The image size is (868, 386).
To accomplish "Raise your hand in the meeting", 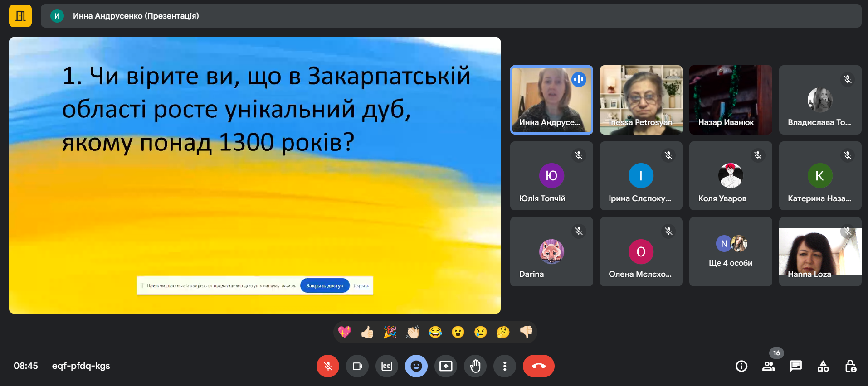I will tap(475, 366).
